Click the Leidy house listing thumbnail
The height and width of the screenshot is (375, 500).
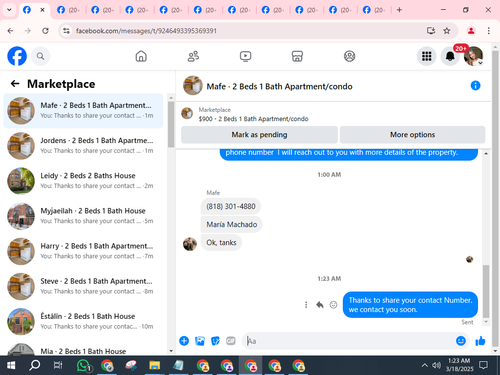[x=21, y=181]
